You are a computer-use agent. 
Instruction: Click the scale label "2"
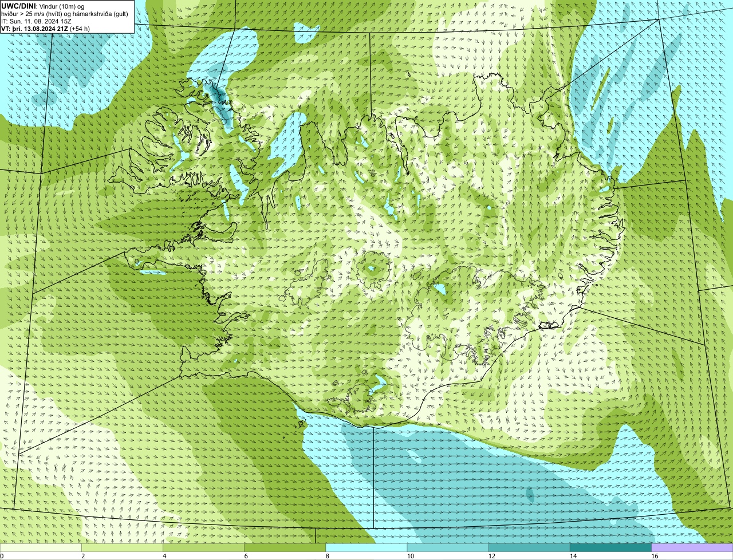click(x=83, y=556)
